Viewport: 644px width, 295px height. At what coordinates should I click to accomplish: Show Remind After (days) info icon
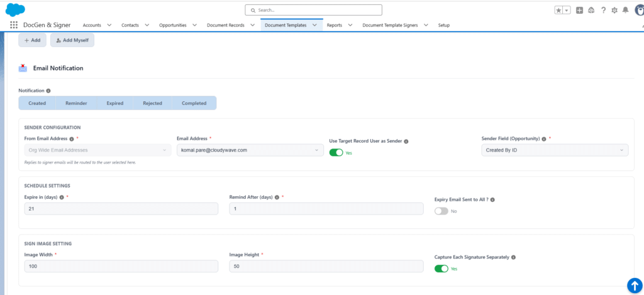pos(277,198)
